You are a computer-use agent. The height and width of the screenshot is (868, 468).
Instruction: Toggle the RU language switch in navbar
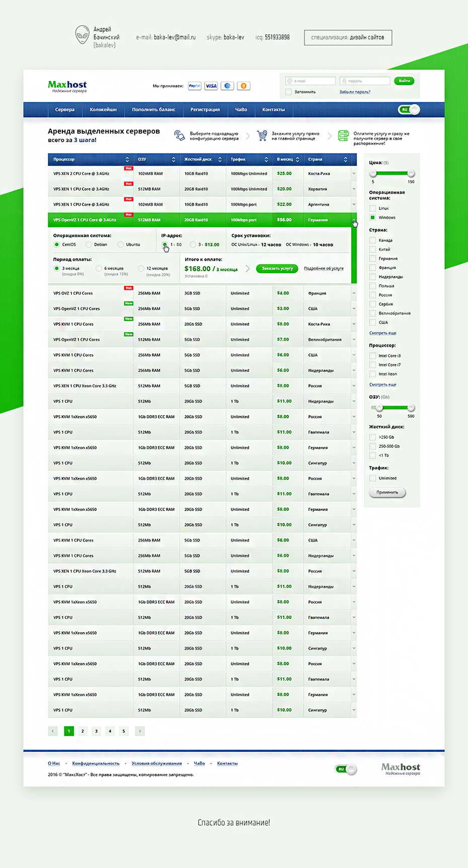pyautogui.click(x=409, y=110)
